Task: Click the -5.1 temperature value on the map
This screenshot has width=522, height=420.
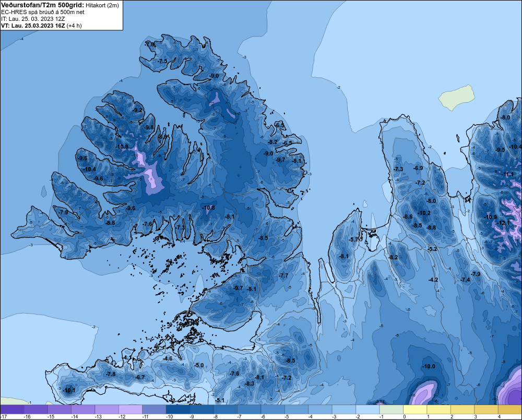Action: tap(220, 400)
